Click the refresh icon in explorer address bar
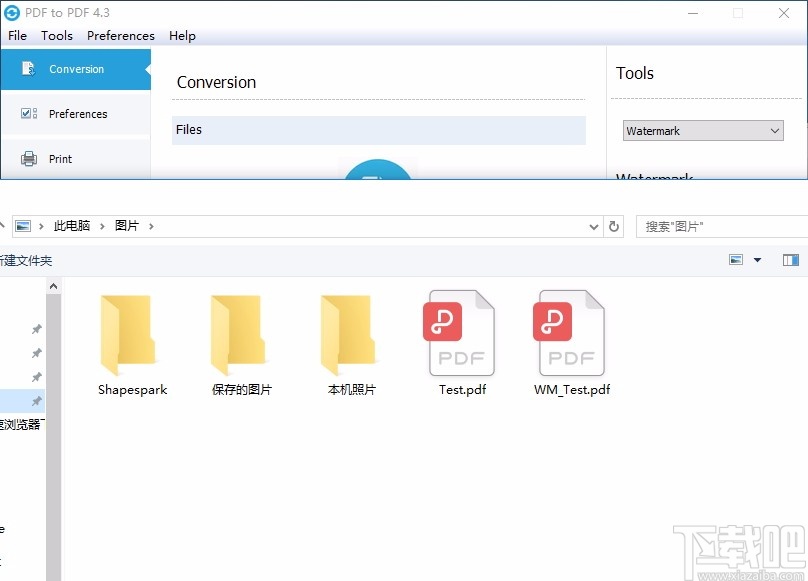Image resolution: width=808 pixels, height=581 pixels. (614, 226)
